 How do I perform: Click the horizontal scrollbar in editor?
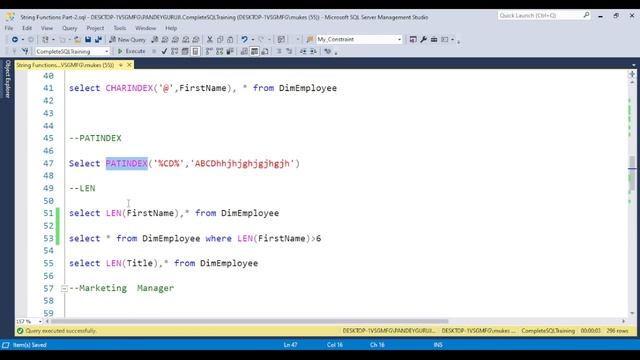[x=249, y=321]
